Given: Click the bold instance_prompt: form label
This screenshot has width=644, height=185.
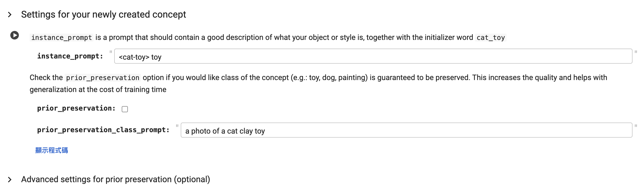Looking at the screenshot, I should [x=70, y=56].
